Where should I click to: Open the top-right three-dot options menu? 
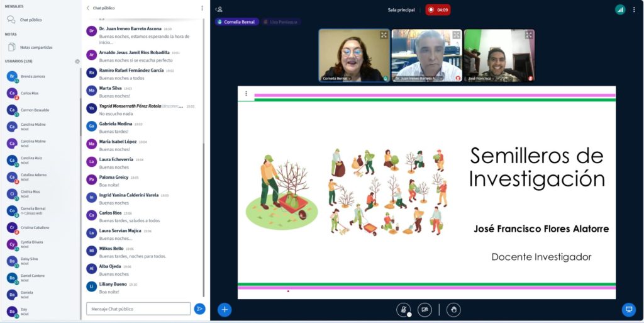(634, 9)
